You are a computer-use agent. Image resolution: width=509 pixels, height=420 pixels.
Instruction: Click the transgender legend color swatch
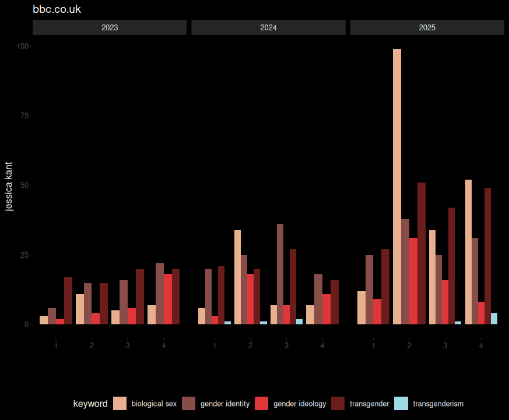point(338,403)
